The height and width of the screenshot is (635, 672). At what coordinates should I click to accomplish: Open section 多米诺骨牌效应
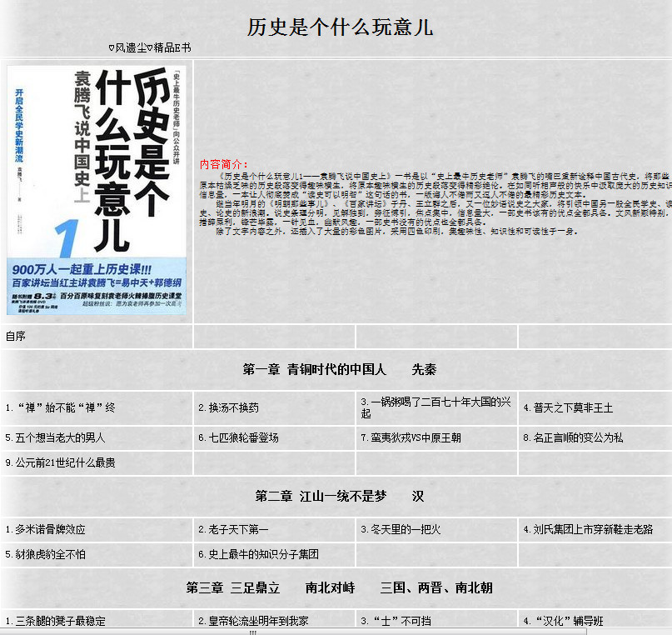click(46, 529)
